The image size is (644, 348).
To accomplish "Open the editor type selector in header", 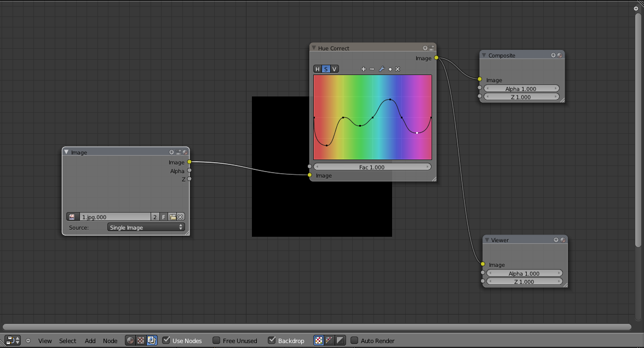I will click(12, 341).
